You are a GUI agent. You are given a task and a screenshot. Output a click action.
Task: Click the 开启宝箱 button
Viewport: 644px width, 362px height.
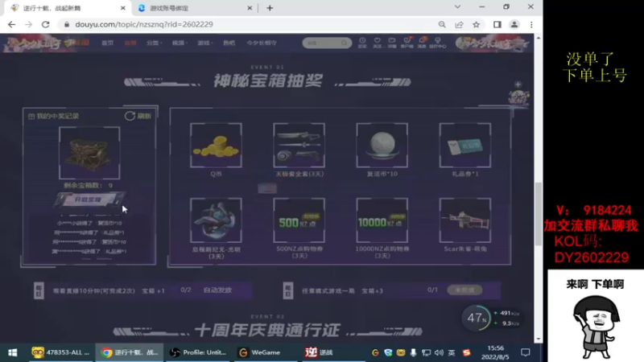point(89,200)
